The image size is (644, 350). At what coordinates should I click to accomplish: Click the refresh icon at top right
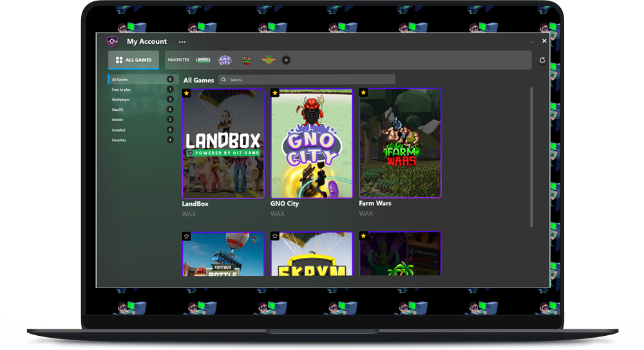542,60
